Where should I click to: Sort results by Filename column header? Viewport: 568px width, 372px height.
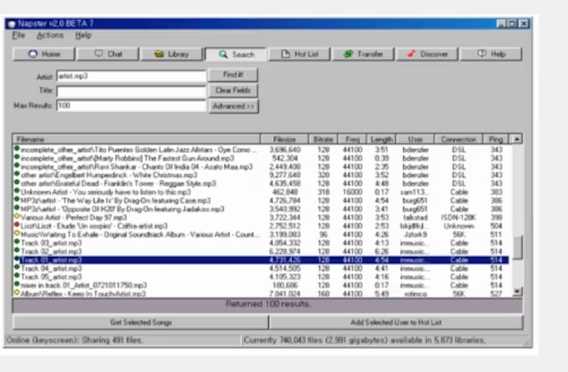pos(137,139)
